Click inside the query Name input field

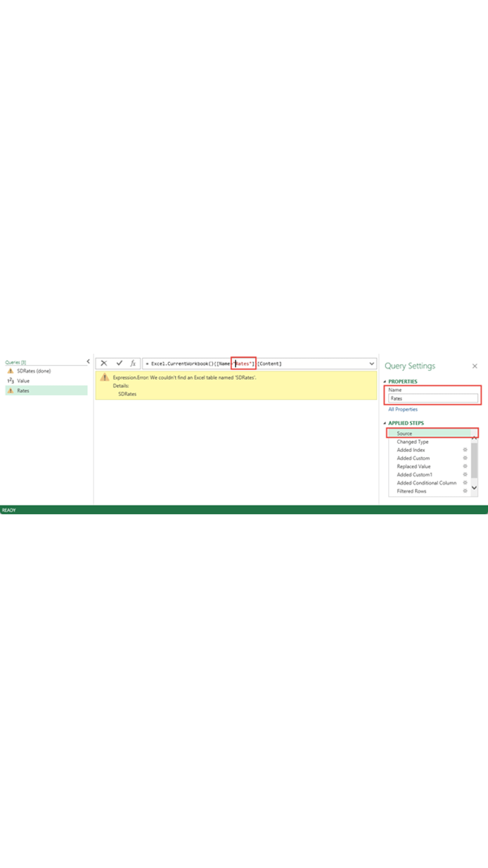433,398
